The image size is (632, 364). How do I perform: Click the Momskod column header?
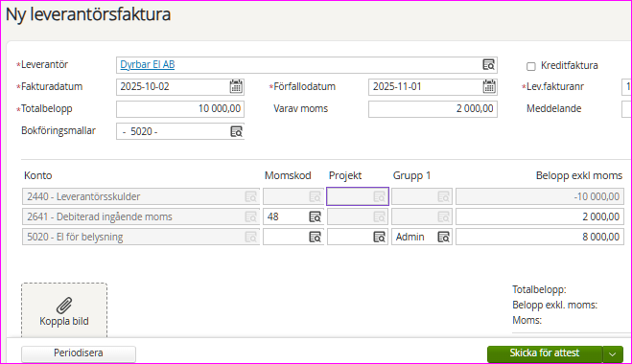pos(288,175)
